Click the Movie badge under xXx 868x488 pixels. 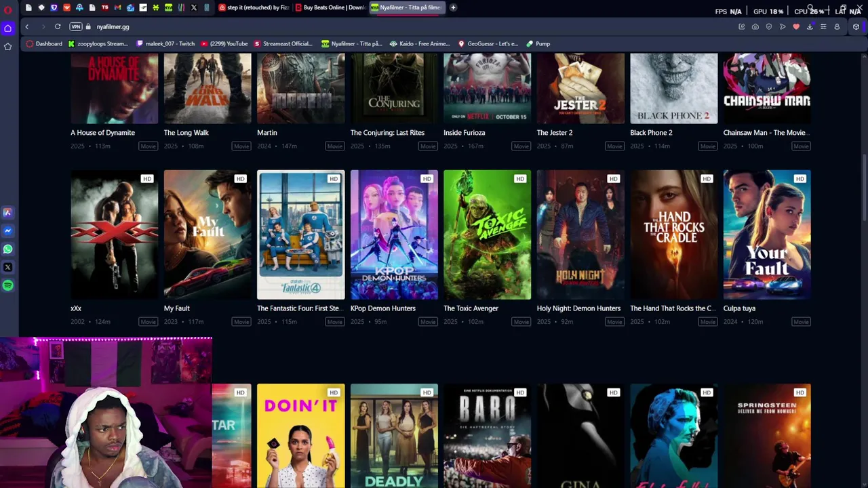(x=148, y=322)
